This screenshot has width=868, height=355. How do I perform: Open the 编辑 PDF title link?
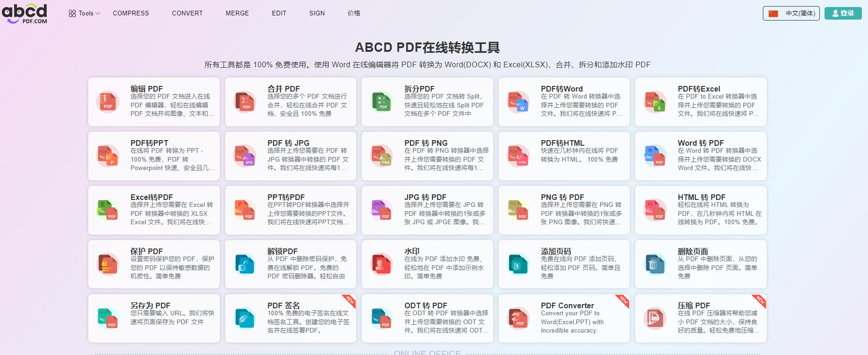pyautogui.click(x=147, y=89)
